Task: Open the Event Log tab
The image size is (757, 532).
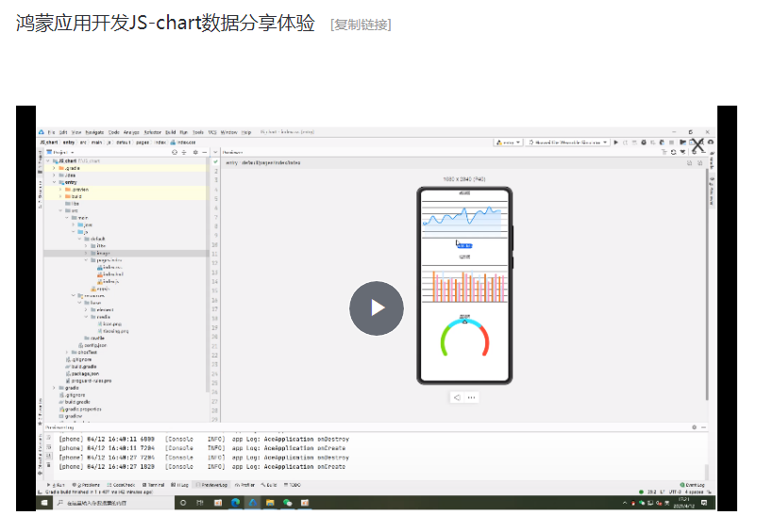Action: (x=692, y=485)
